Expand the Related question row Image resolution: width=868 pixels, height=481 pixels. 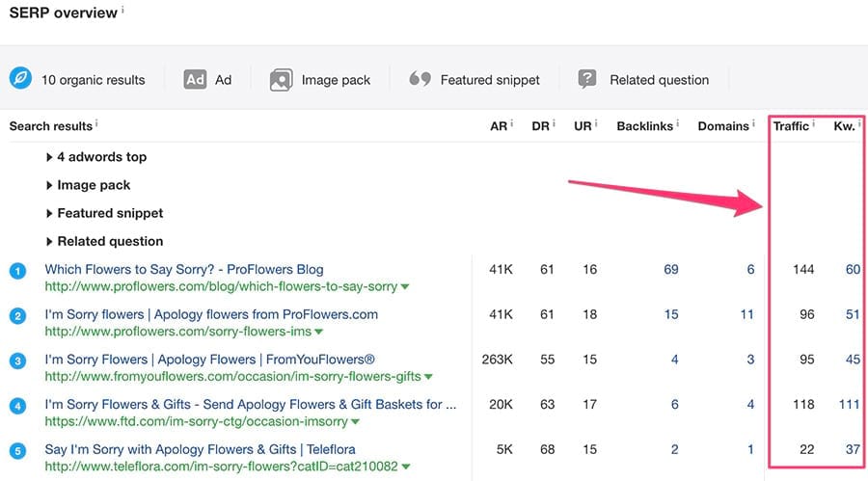pos(50,241)
